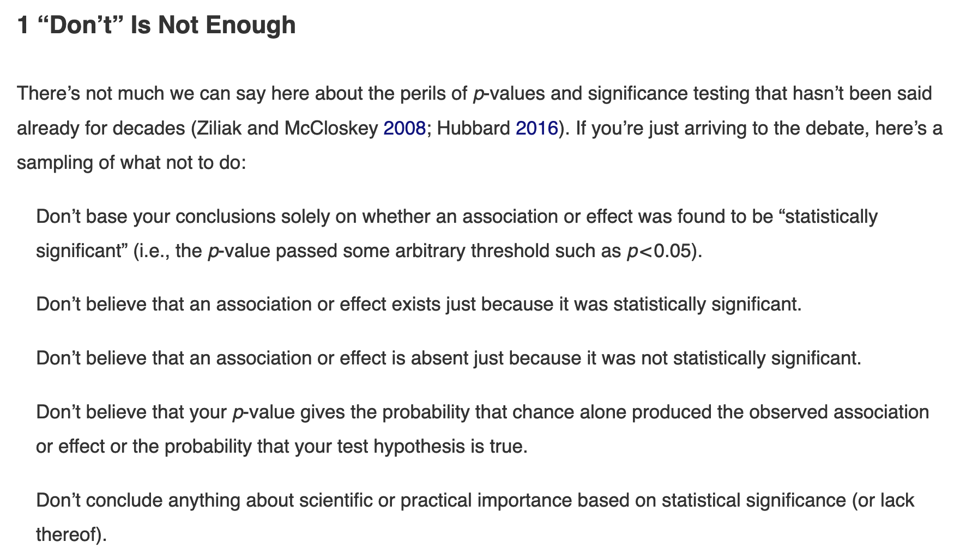This screenshot has height=560, width=966.
Task: Click the phrase "(or lack" in the final item
Action: coord(883,501)
